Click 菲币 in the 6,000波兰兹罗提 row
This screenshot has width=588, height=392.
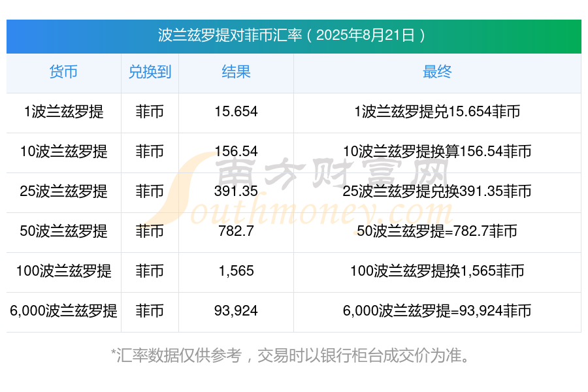tap(150, 311)
